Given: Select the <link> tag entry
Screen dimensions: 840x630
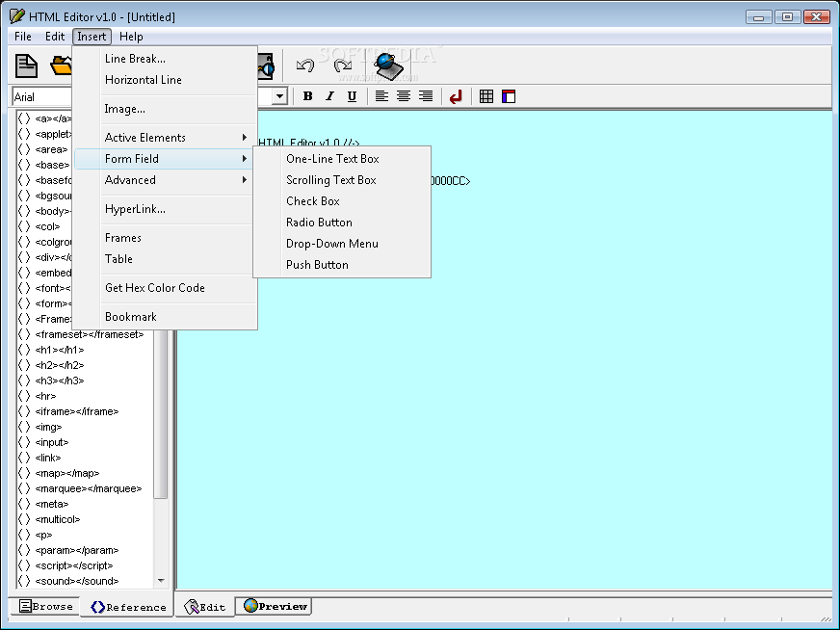Looking at the screenshot, I should (47, 458).
